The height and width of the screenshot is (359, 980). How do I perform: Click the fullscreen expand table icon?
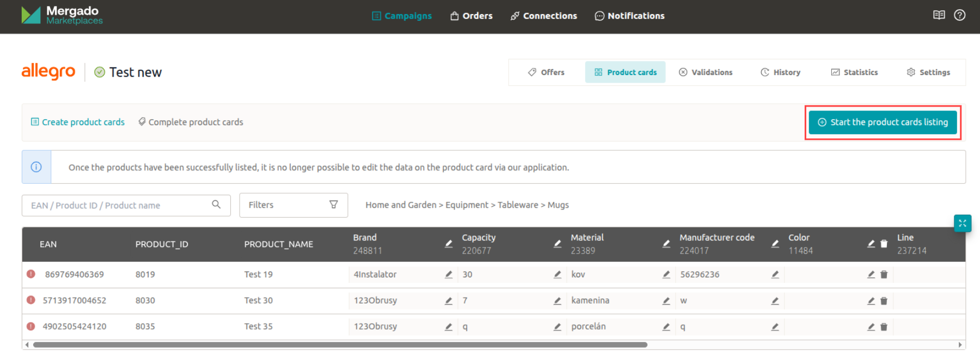click(962, 223)
